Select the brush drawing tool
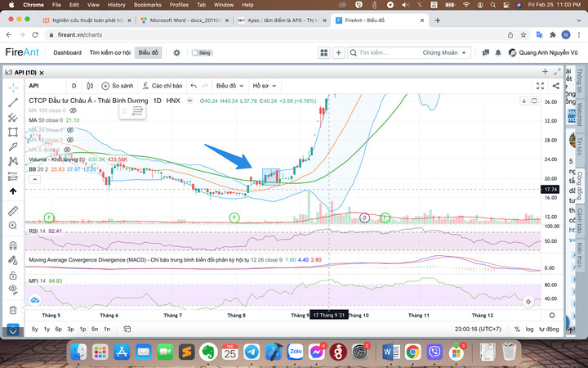This screenshot has width=588, height=368. (13, 146)
